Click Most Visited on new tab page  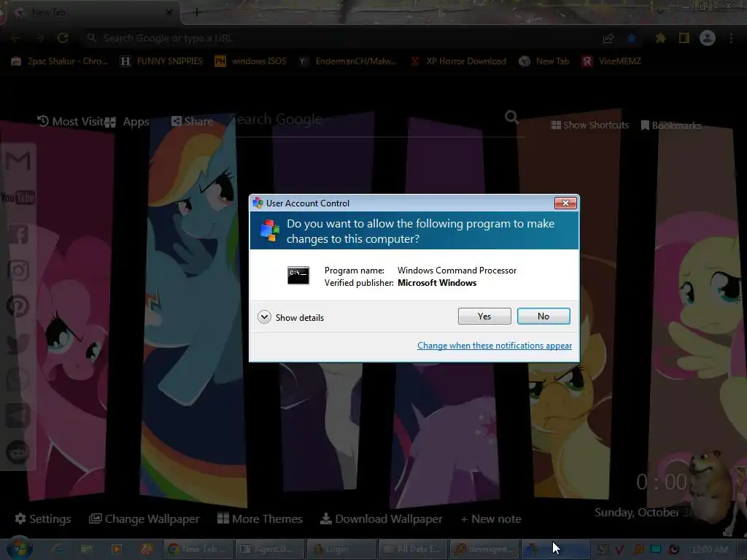coord(71,122)
